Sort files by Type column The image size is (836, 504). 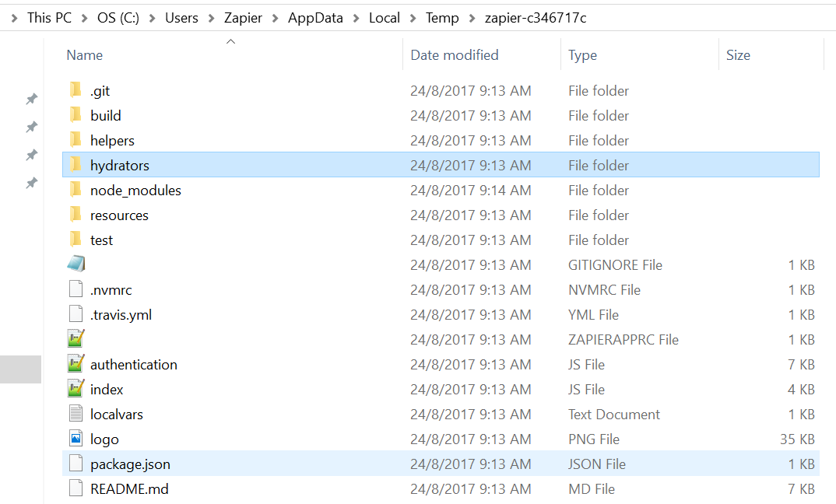pyautogui.click(x=583, y=55)
